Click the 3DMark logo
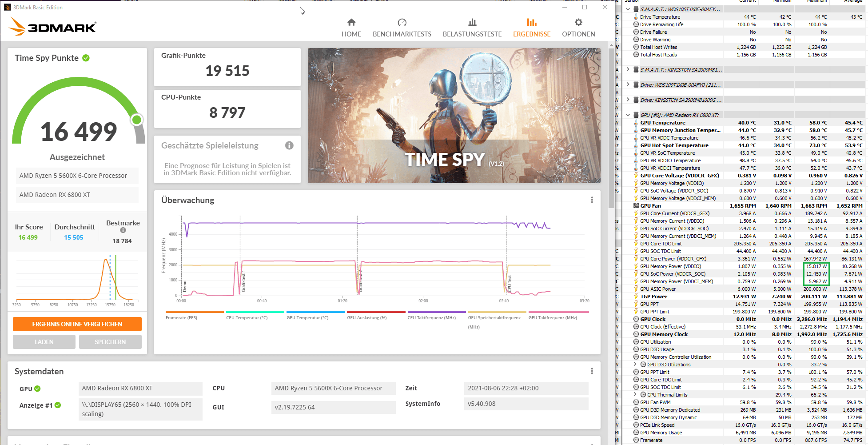The width and height of the screenshot is (868, 445). [52, 27]
